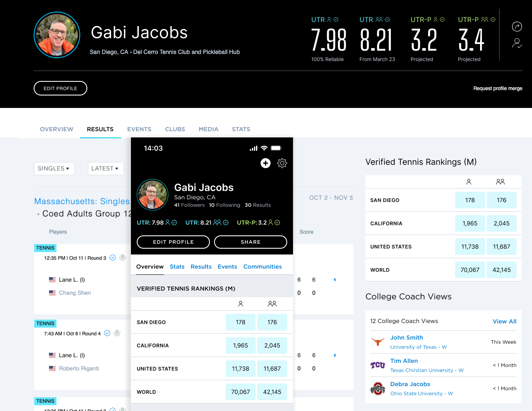Open the LATEST sort dropdown
532x411 pixels.
pos(106,169)
